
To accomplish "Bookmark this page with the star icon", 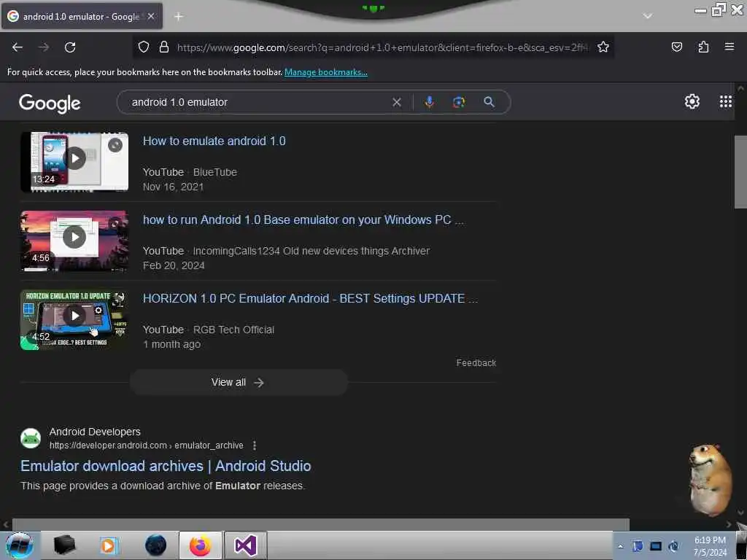I will [x=603, y=47].
